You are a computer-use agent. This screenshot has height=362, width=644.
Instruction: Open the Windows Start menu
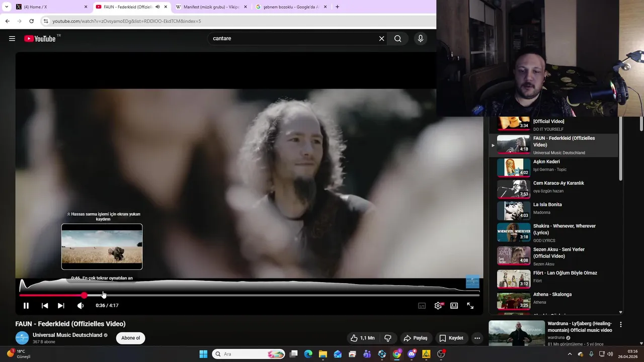(203, 354)
